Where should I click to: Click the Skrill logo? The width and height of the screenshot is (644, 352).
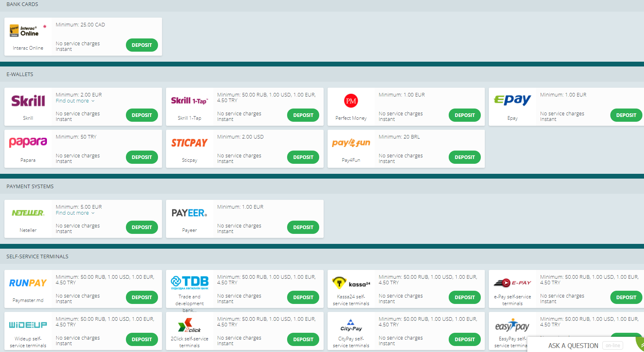point(28,101)
